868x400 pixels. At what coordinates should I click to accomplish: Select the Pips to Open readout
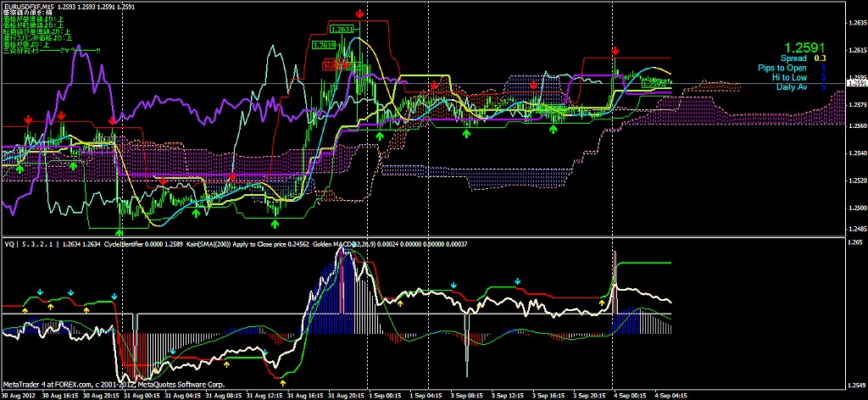pos(782,68)
